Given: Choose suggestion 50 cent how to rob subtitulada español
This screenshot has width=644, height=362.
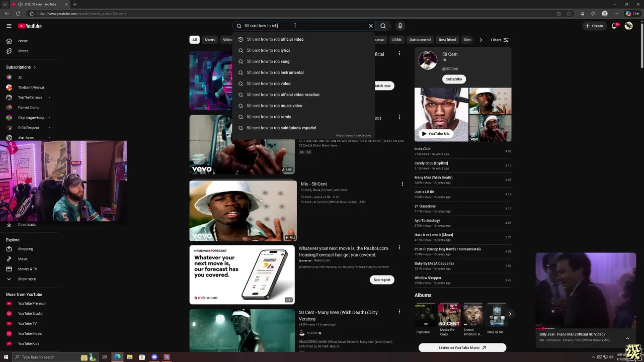Looking at the screenshot, I should pyautogui.click(x=304, y=128).
